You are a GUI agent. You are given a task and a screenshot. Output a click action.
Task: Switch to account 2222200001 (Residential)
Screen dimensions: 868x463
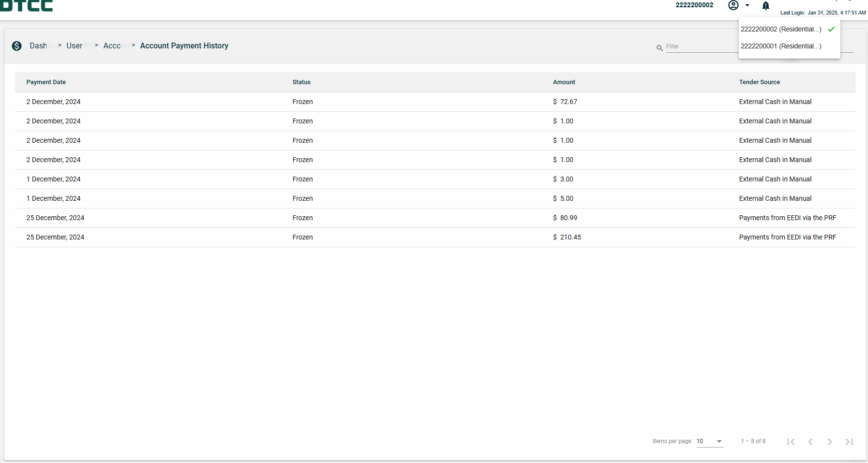tap(781, 46)
